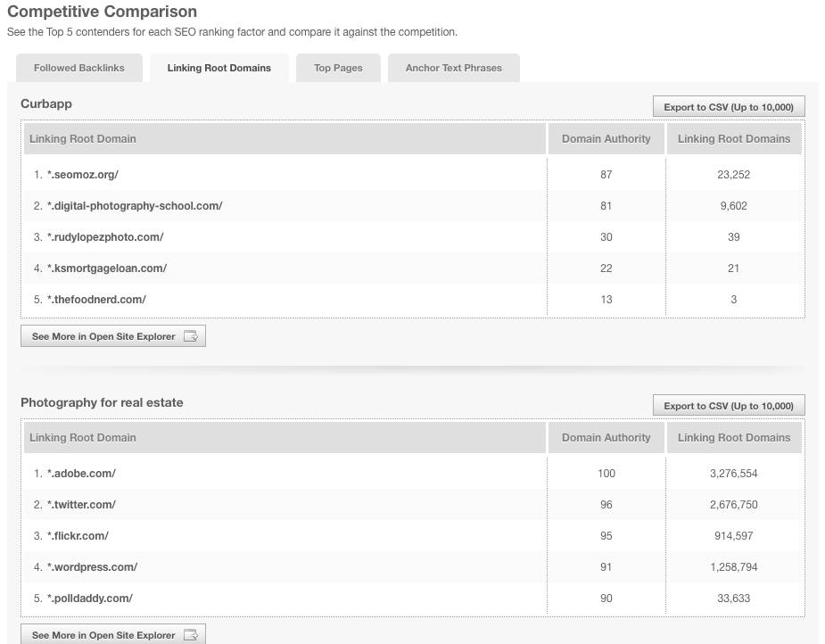
Task: Open the Top Pages tab
Action: (x=338, y=67)
